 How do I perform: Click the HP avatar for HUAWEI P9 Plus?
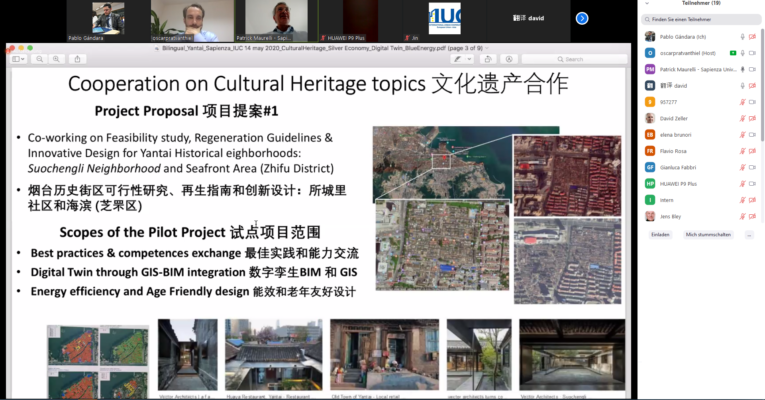click(650, 183)
